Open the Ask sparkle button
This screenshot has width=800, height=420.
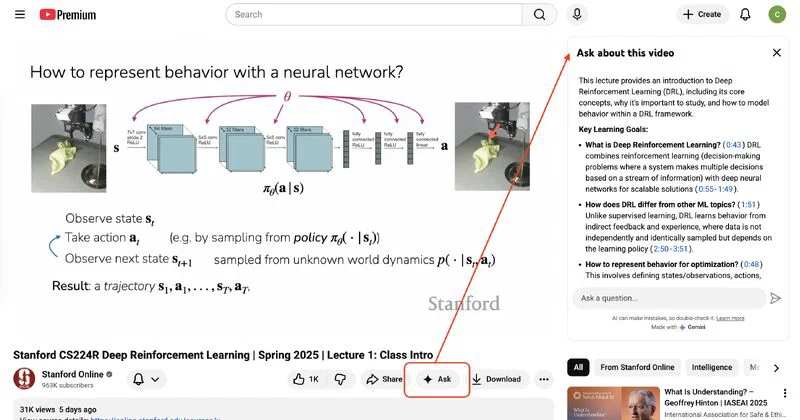[x=437, y=379]
